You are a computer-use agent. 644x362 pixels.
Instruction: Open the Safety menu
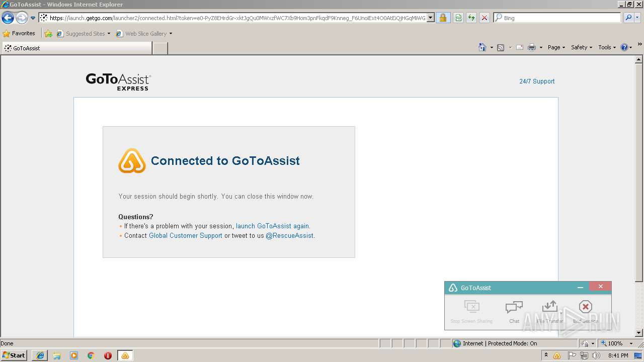(x=581, y=47)
